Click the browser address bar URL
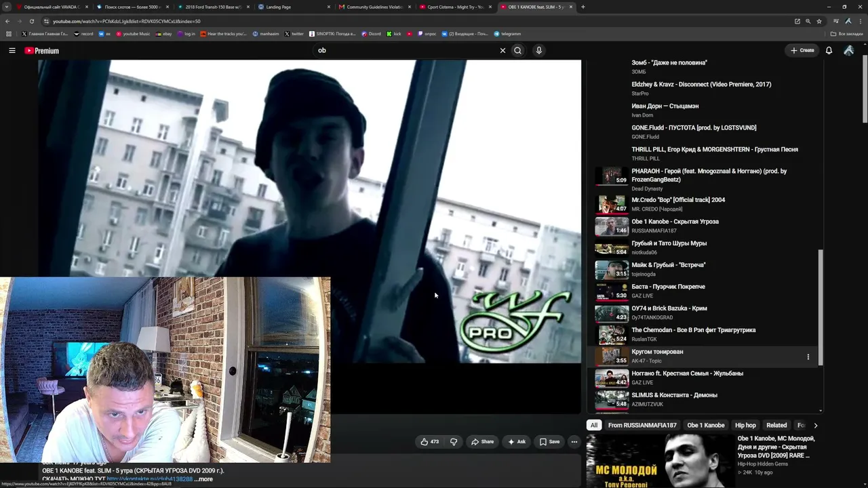Screen dimensions: 868x488 126,21
